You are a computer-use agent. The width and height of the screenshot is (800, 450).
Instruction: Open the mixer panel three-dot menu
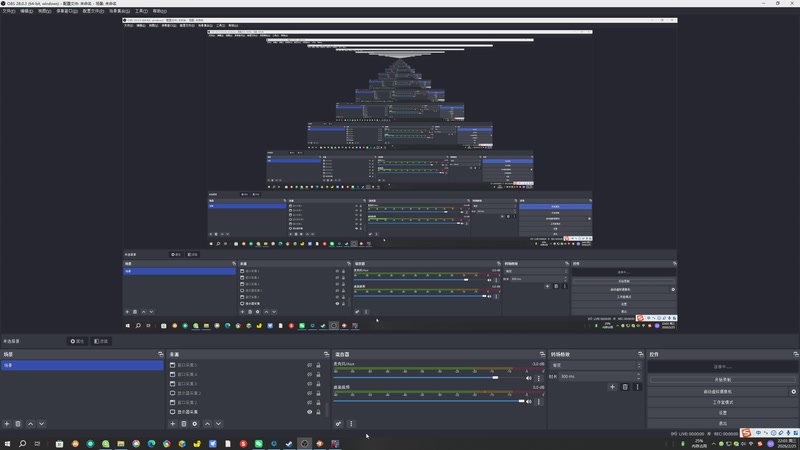351,423
